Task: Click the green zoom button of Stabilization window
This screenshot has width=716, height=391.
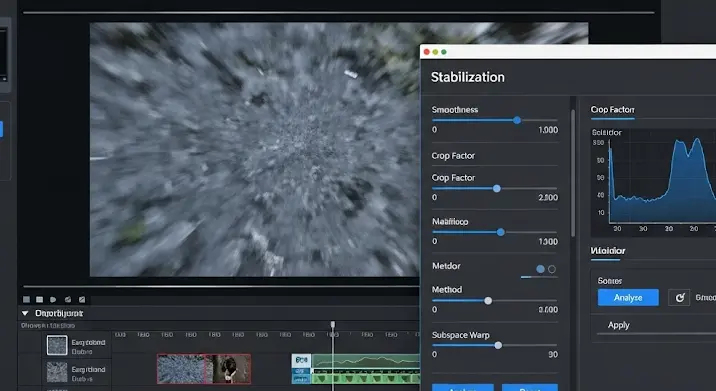Action: coord(443,52)
